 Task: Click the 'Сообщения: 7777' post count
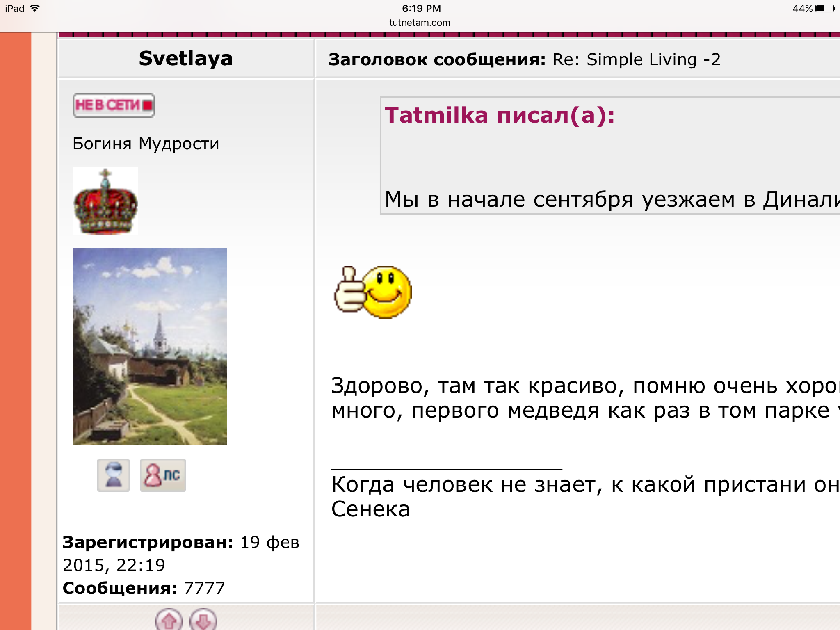click(144, 588)
